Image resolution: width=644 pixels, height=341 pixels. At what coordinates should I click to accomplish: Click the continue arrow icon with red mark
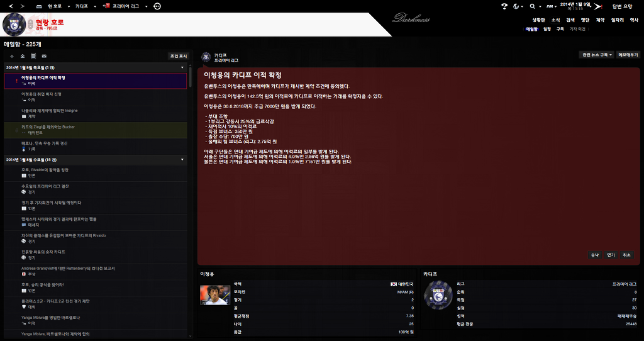598,6
